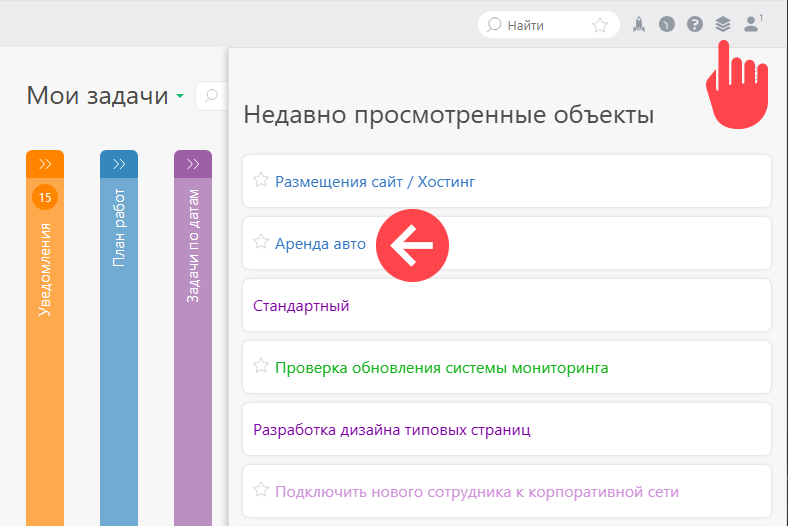Open the recently viewed objects layers icon

pos(723,24)
